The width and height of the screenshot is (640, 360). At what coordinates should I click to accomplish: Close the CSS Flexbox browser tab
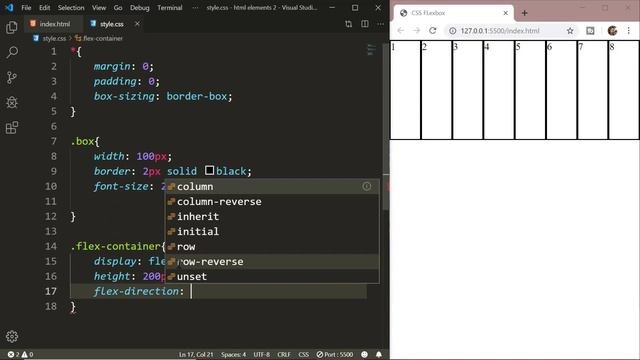(506, 13)
